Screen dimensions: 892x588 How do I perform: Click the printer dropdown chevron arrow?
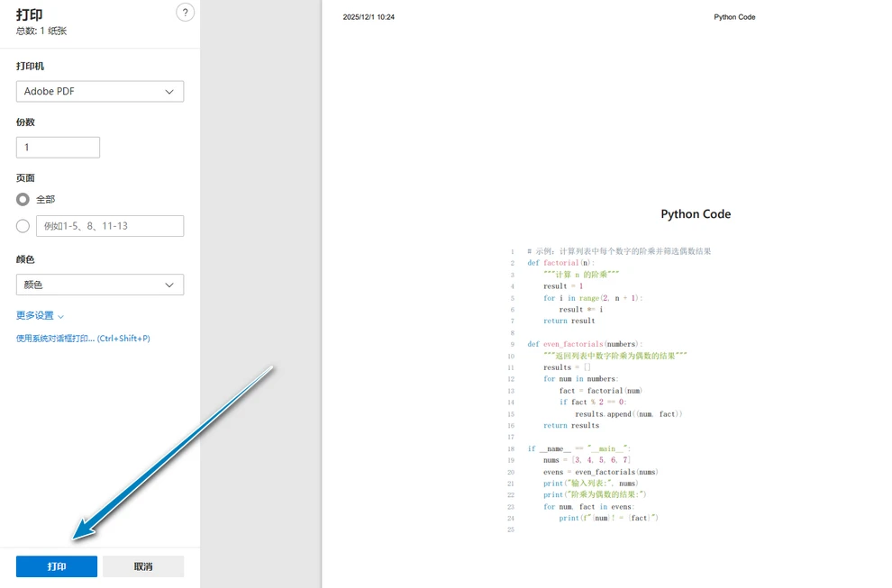click(x=168, y=91)
